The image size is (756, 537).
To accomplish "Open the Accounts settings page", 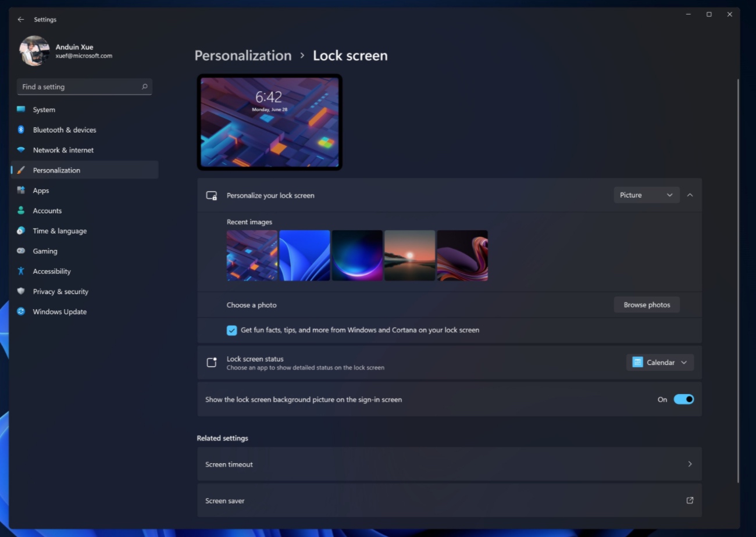I will [84, 210].
